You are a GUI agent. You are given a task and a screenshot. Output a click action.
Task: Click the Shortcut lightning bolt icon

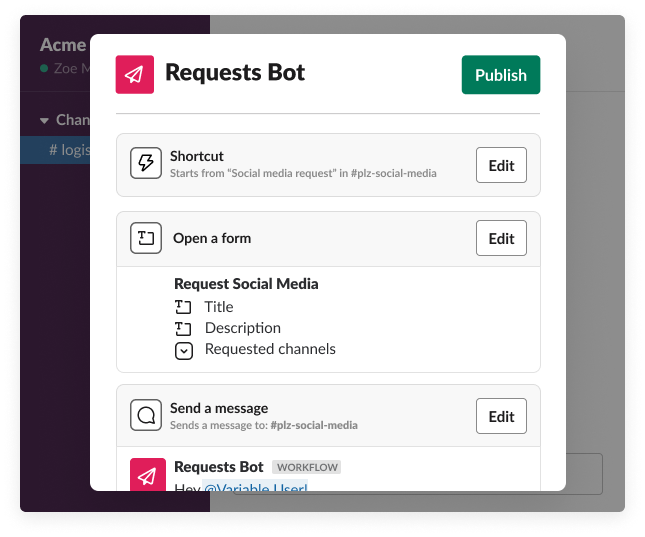[x=146, y=164]
